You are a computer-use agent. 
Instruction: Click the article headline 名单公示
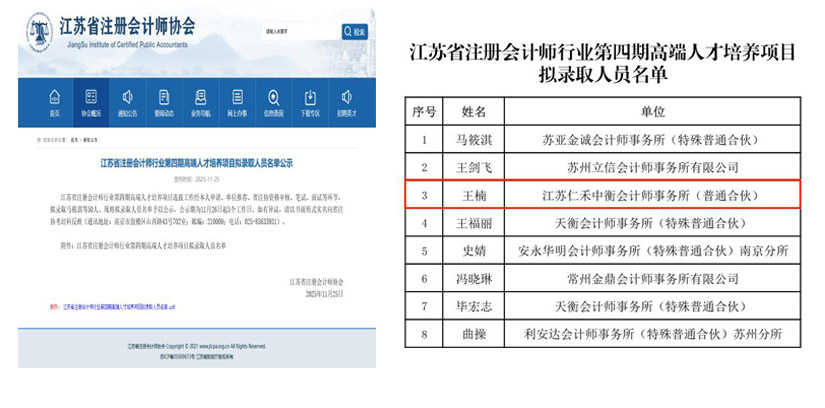tap(196, 161)
